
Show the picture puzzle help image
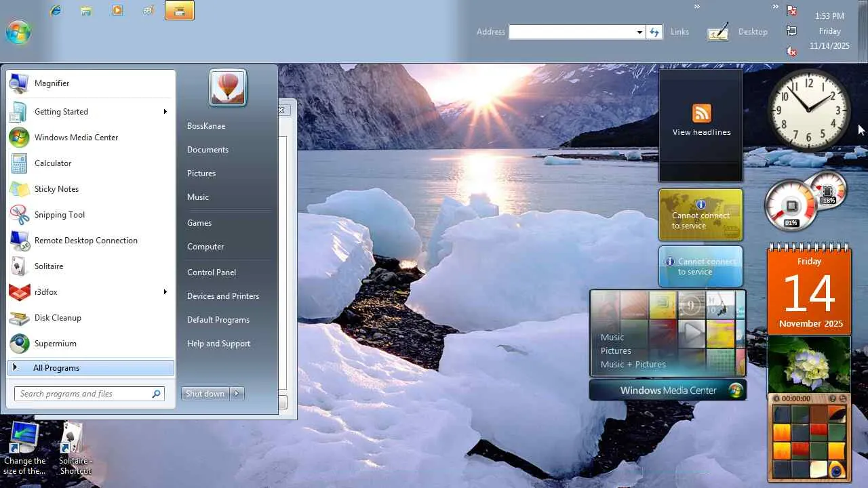pyautogui.click(x=832, y=399)
